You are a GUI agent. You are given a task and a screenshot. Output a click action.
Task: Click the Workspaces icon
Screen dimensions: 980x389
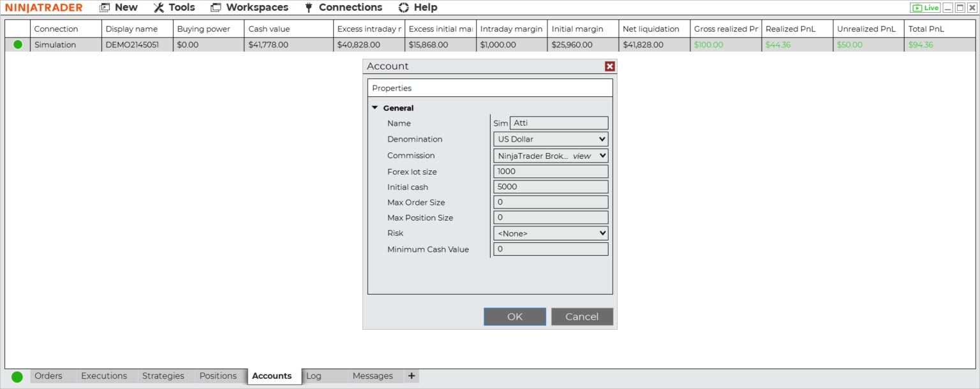tap(216, 8)
